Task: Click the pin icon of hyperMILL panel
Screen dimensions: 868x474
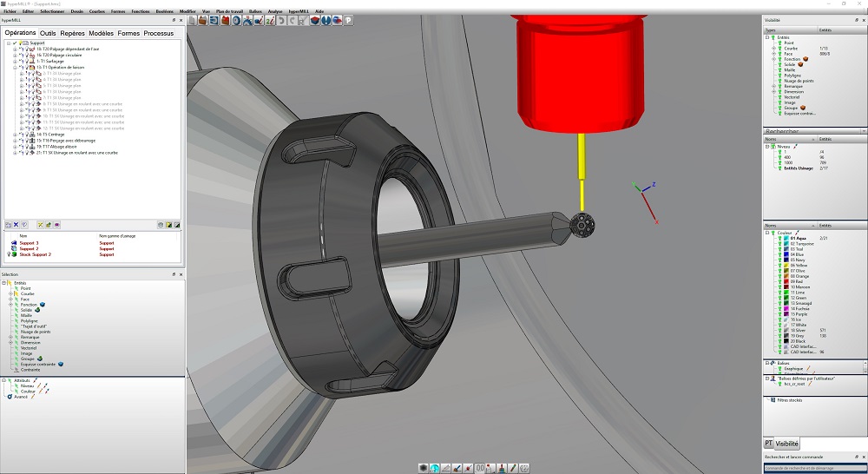Action: 174,19
